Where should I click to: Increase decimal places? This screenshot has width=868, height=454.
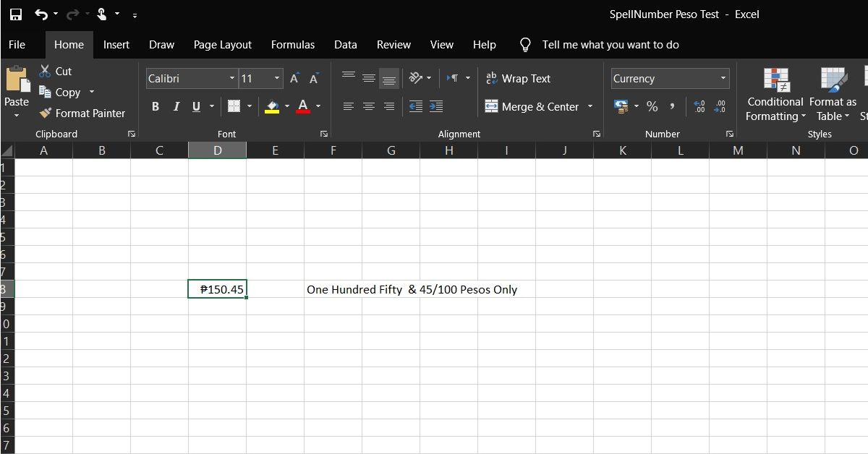(699, 106)
